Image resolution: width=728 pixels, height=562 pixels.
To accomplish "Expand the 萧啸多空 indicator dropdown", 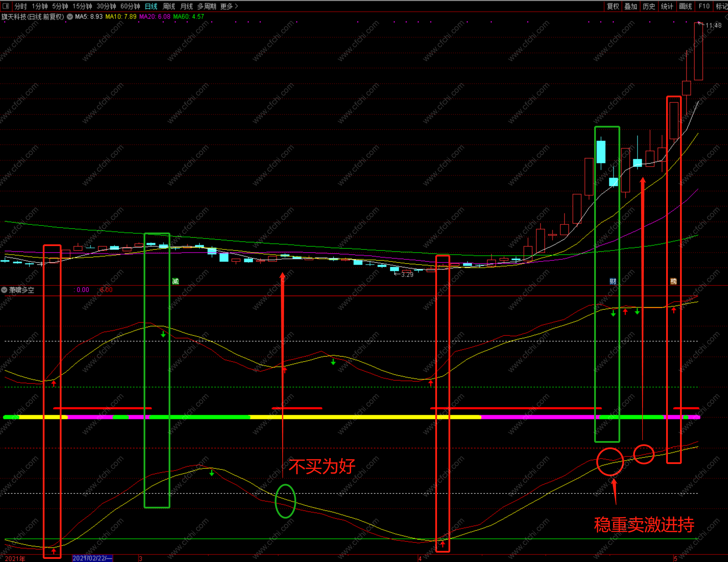I will pos(4,290).
